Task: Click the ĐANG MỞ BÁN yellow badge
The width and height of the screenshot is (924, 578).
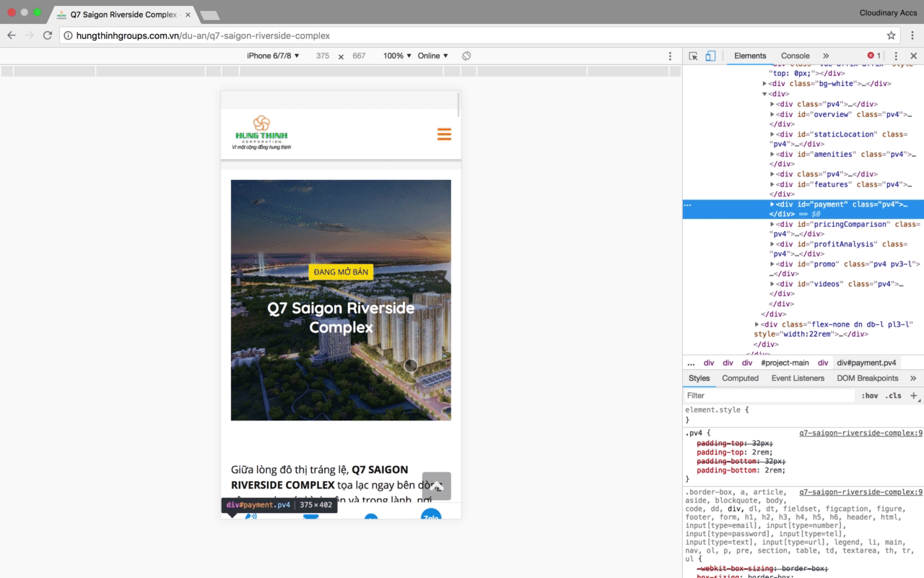Action: point(341,272)
